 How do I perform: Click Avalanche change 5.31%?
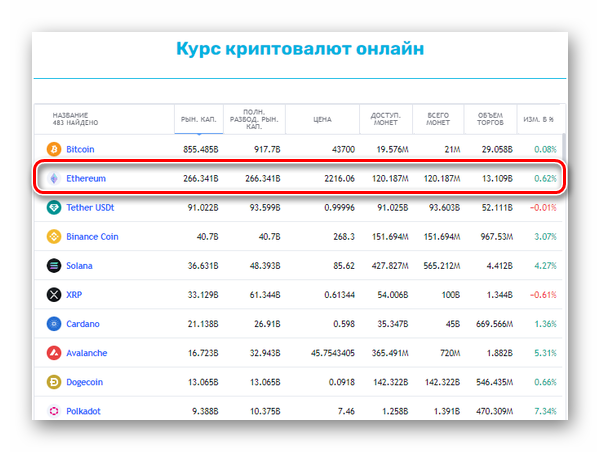pos(545,353)
